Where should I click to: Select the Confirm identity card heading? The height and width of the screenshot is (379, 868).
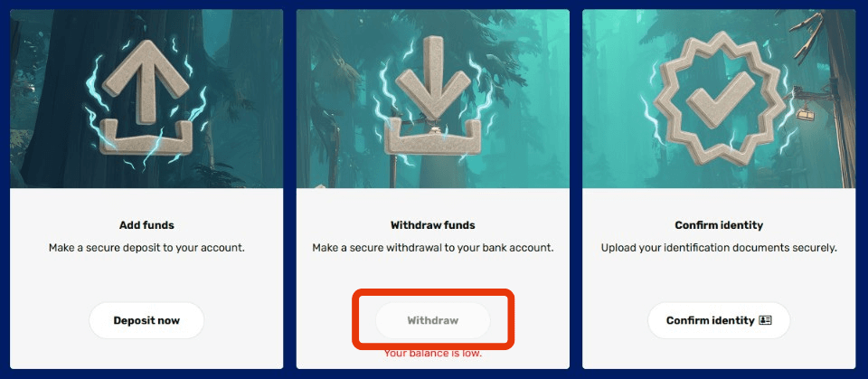[x=719, y=225]
